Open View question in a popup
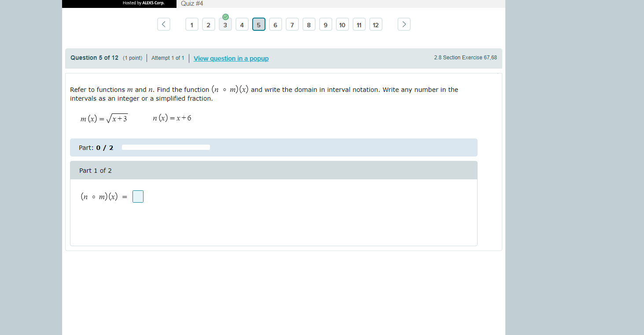Screen dimensions: 644x335 pos(231,58)
